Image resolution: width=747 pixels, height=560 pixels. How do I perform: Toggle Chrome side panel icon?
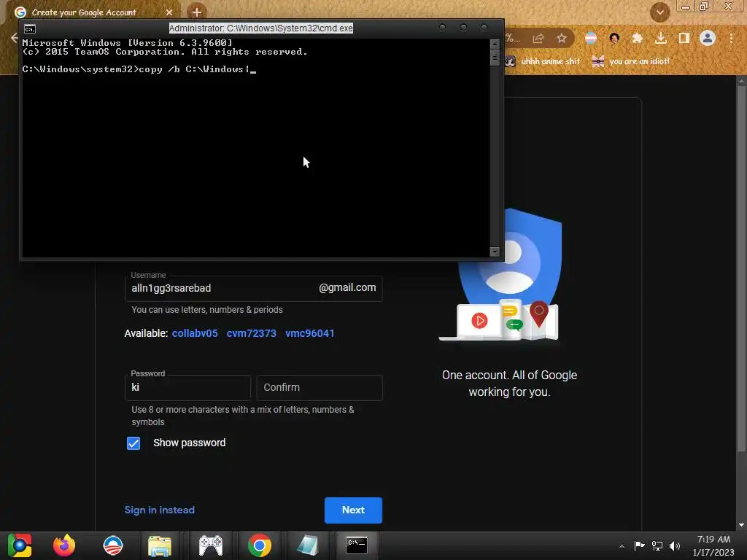[x=684, y=38]
